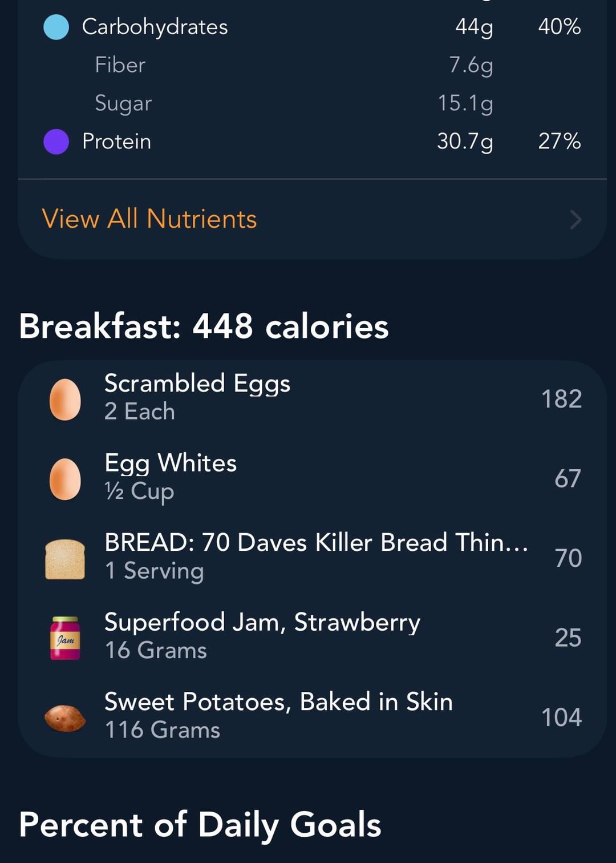Tap the sweet potato icon
The width and height of the screenshot is (616, 863).
(65, 718)
